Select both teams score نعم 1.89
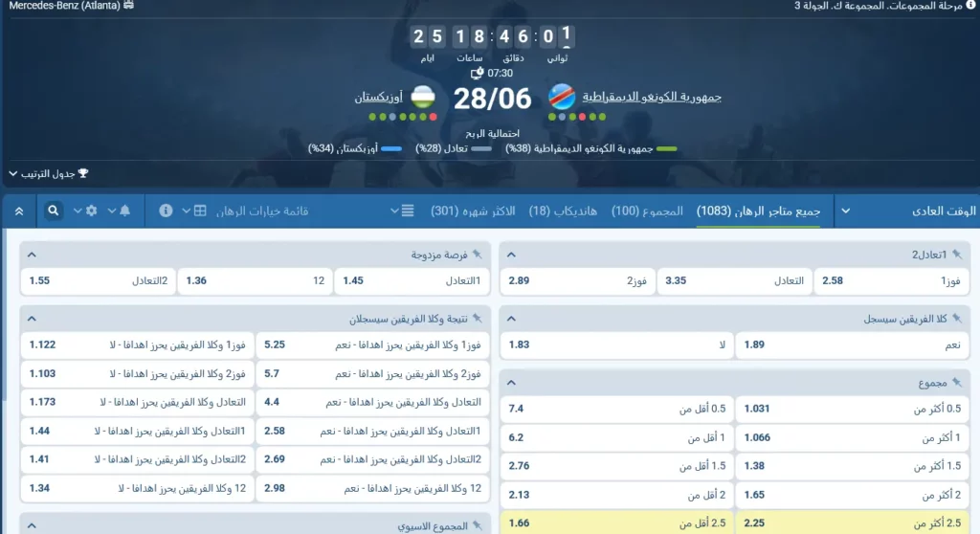980x534 pixels. tap(852, 345)
